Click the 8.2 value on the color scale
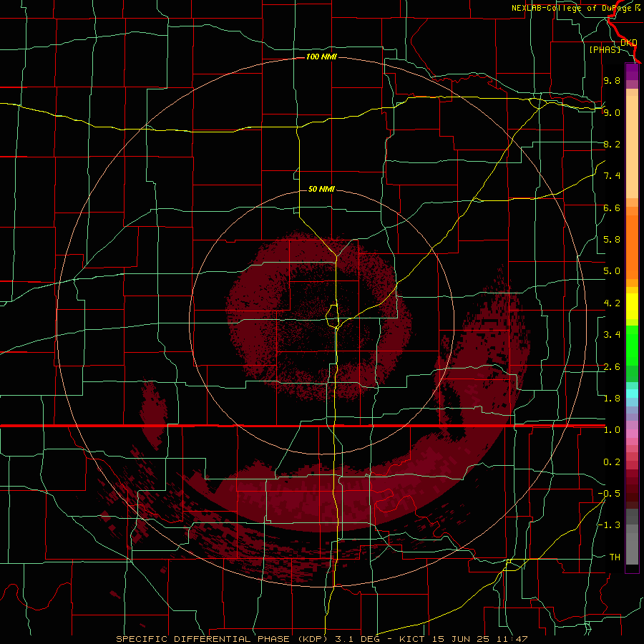644x644 pixels. (x=612, y=144)
